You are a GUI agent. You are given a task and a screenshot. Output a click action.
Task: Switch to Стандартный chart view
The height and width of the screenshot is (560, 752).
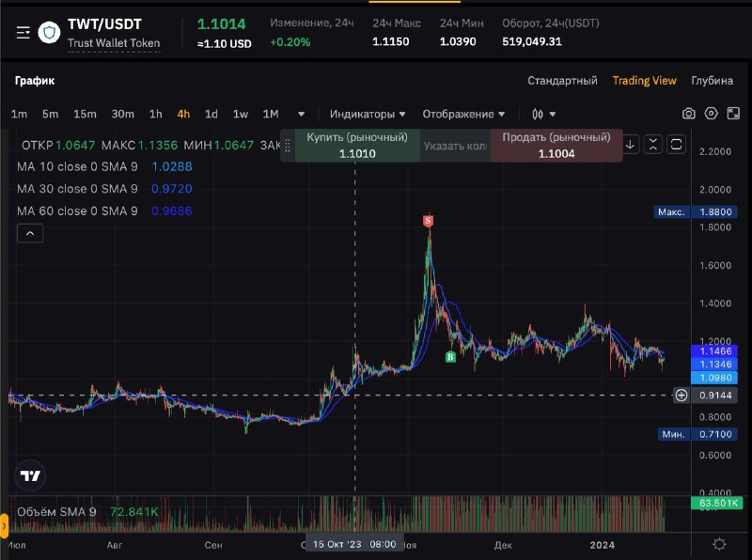click(562, 81)
